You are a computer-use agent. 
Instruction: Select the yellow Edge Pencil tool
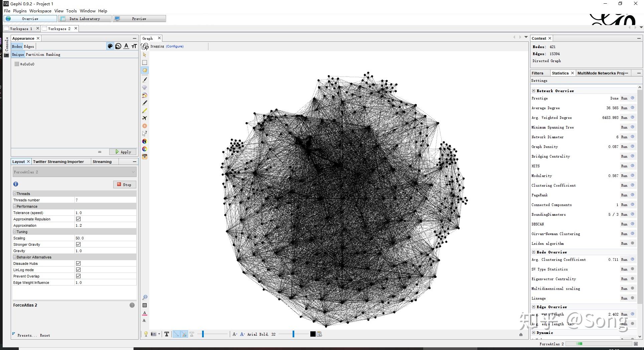pyautogui.click(x=145, y=111)
